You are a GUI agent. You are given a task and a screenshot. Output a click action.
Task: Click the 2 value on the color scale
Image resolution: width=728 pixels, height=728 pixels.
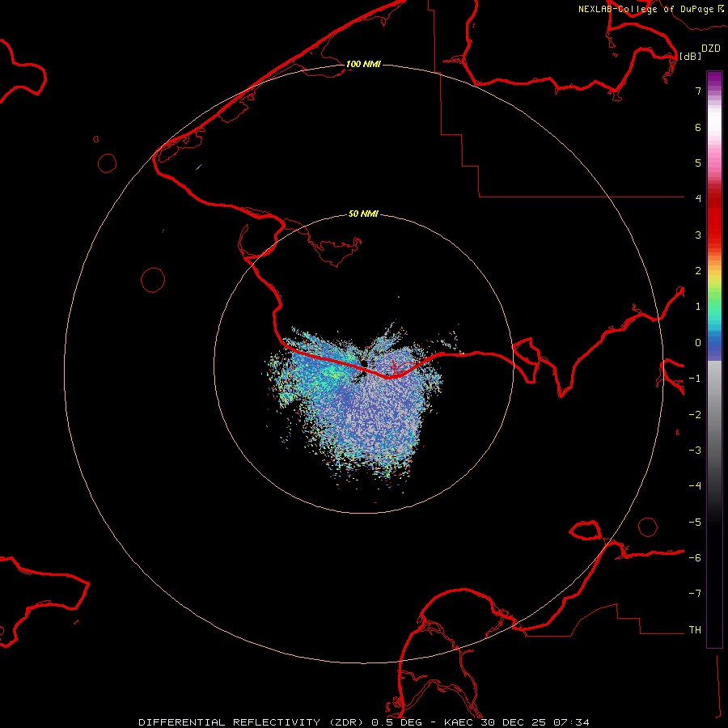[x=698, y=271]
